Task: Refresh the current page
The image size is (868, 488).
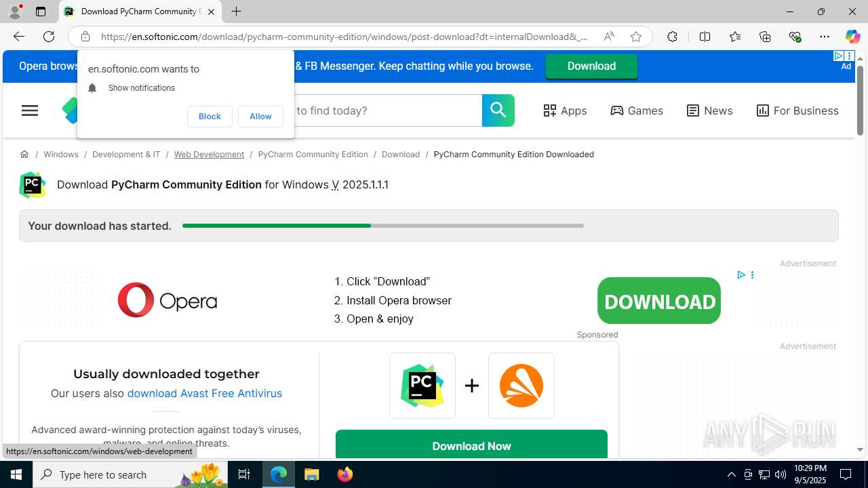Action: pyautogui.click(x=49, y=37)
